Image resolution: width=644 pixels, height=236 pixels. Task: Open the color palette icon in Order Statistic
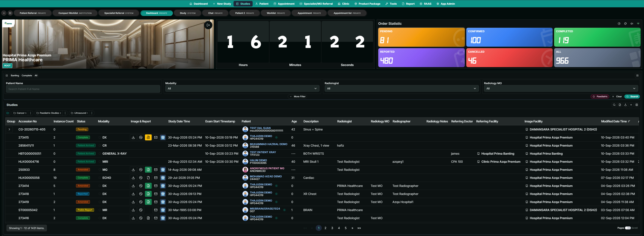[x=625, y=23]
